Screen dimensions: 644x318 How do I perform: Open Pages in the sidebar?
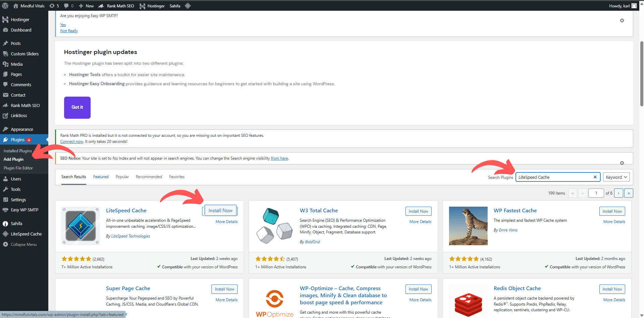(x=24, y=74)
